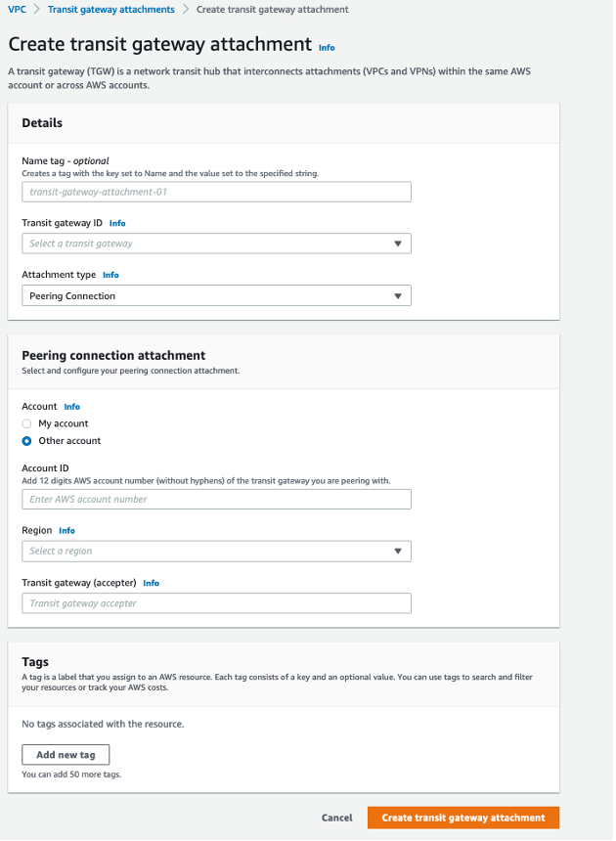Open Info for Attachment type
616x841 pixels.
click(110, 275)
